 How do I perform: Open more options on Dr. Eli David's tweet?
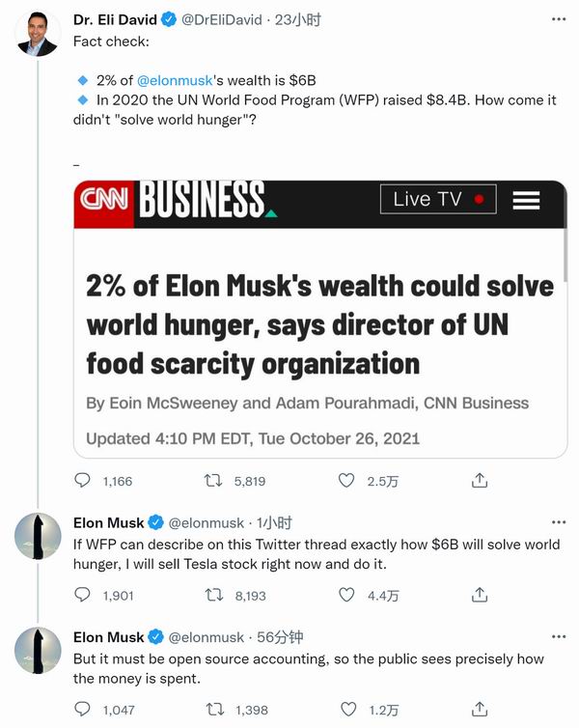(559, 20)
